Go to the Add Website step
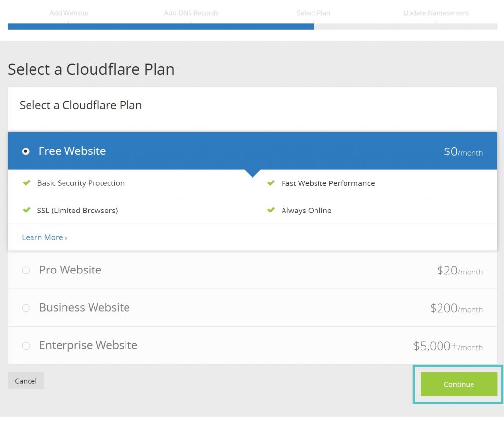The height and width of the screenshot is (424, 504). tap(69, 13)
